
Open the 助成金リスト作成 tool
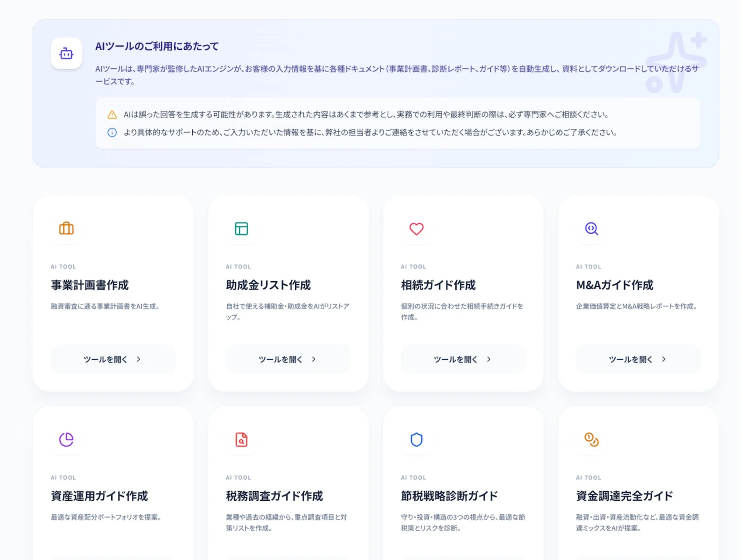288,359
